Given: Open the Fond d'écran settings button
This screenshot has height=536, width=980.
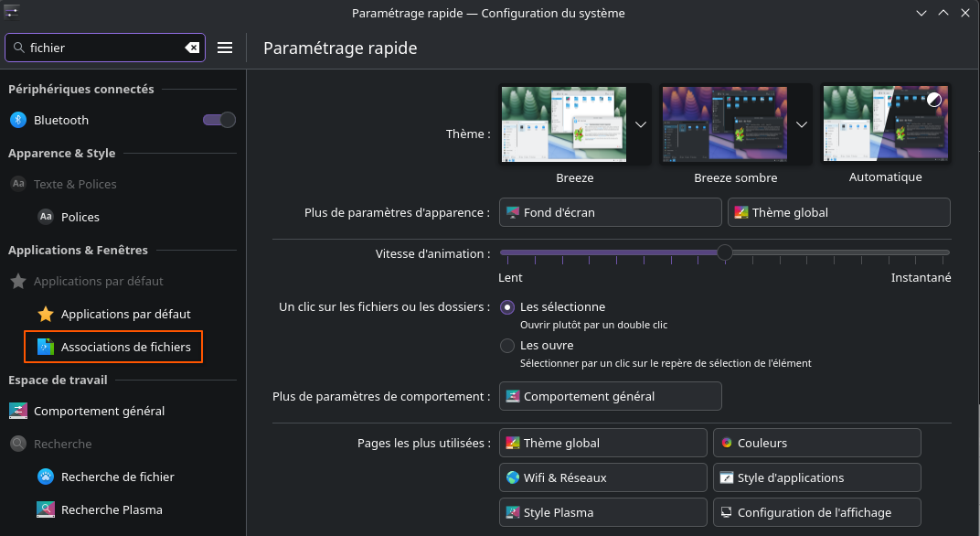Looking at the screenshot, I should [611, 212].
